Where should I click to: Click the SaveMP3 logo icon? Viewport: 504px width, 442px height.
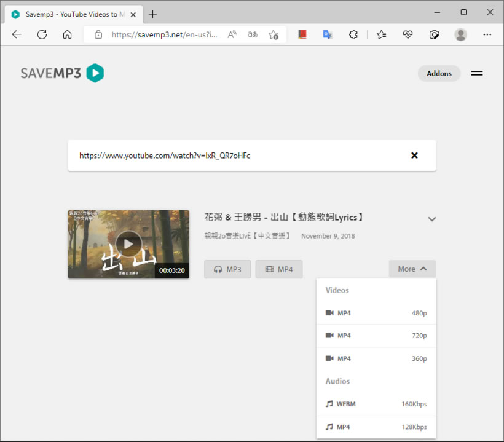click(95, 73)
